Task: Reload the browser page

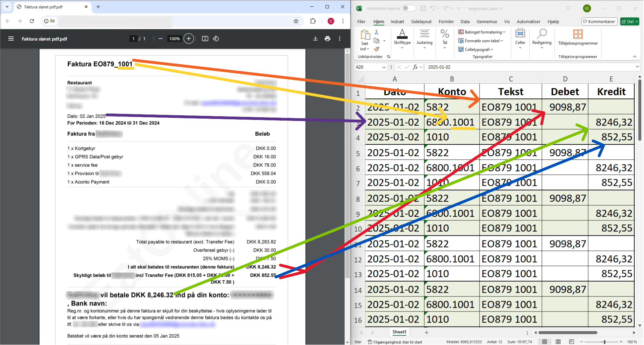Action: tap(32, 21)
